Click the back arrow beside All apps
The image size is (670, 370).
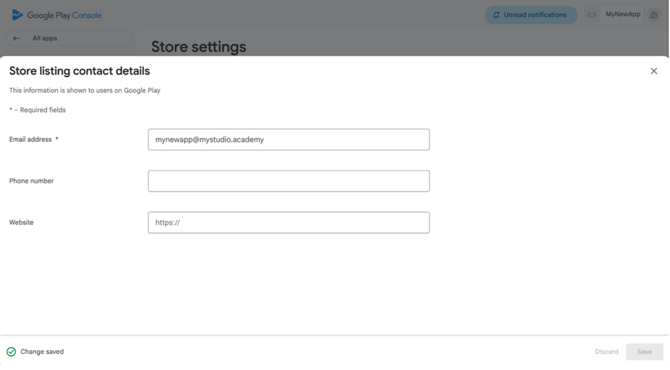[16, 38]
